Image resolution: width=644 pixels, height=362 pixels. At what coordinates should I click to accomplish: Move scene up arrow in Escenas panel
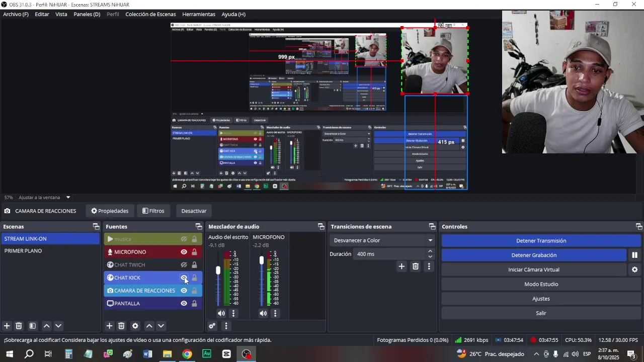[x=47, y=326]
